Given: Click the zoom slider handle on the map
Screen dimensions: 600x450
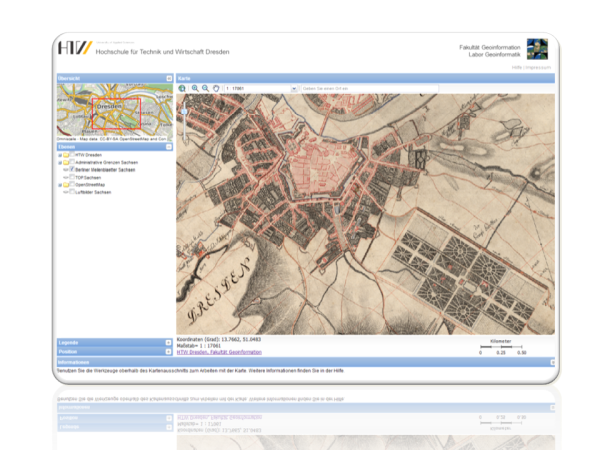Looking at the screenshot, I should [x=184, y=111].
